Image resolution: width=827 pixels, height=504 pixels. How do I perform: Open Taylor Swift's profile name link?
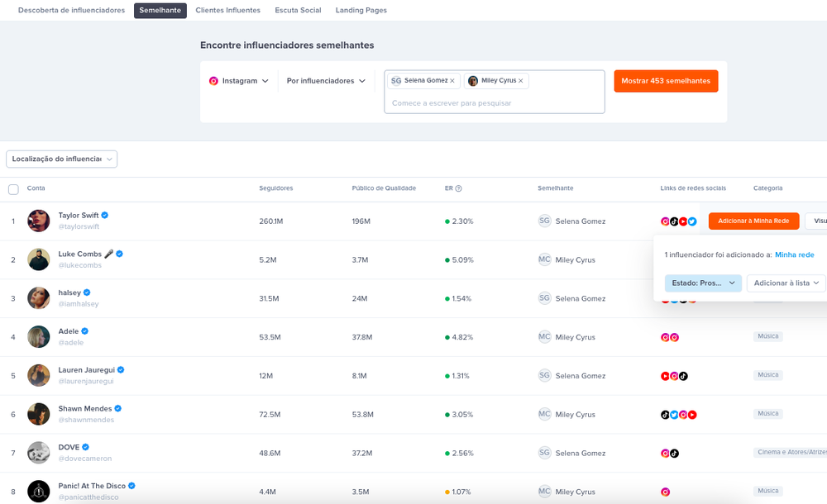[x=79, y=215]
